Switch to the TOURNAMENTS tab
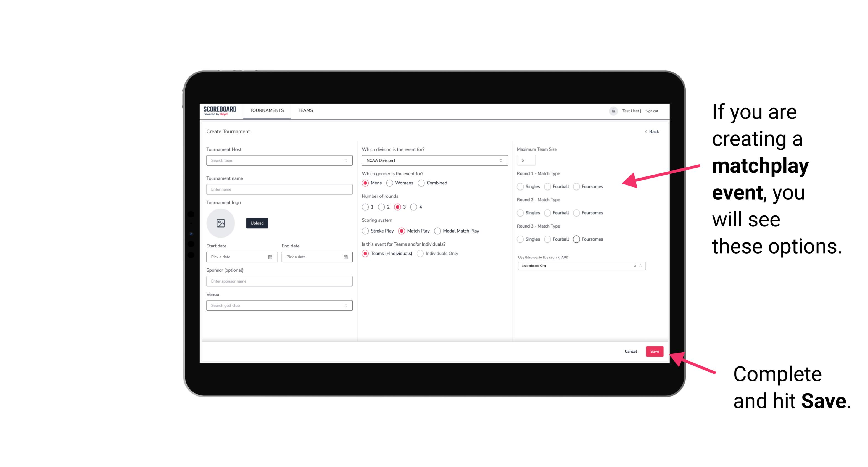This screenshot has width=868, height=467. tap(266, 110)
